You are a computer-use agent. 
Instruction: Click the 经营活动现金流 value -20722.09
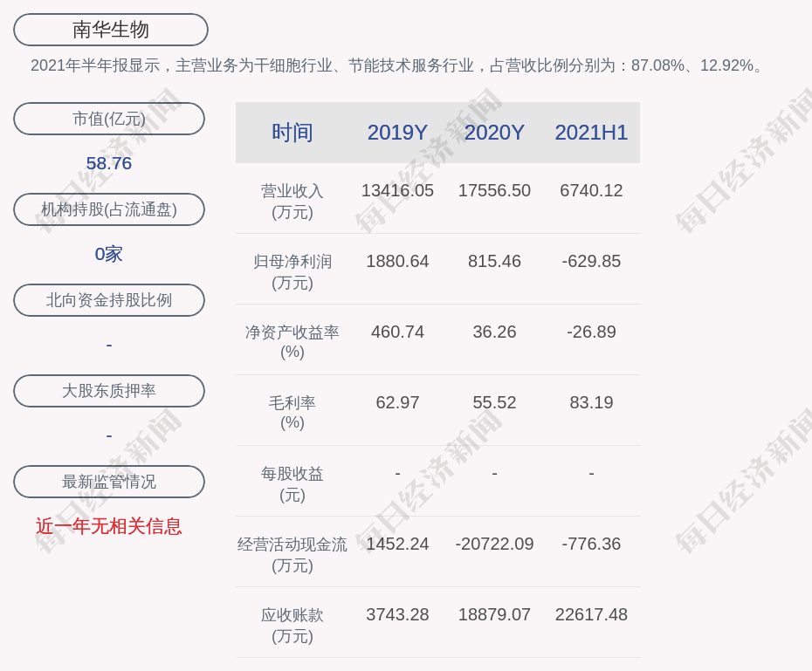tap(494, 544)
